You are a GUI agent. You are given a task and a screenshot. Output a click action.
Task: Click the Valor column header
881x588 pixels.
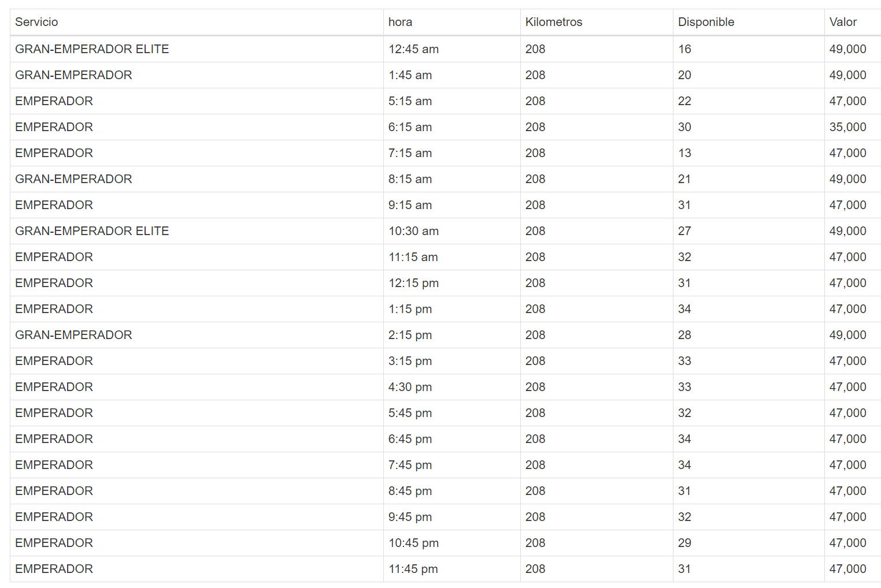coord(843,22)
